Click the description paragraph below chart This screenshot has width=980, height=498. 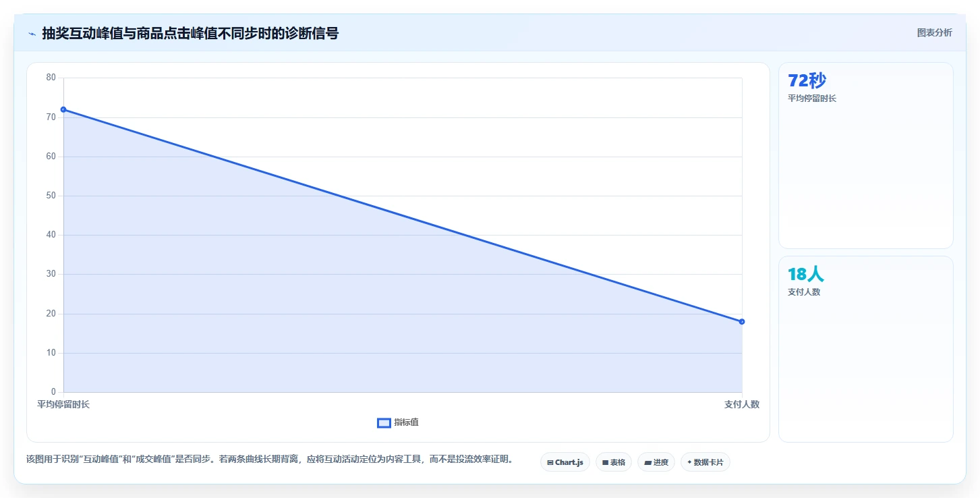pos(272,460)
